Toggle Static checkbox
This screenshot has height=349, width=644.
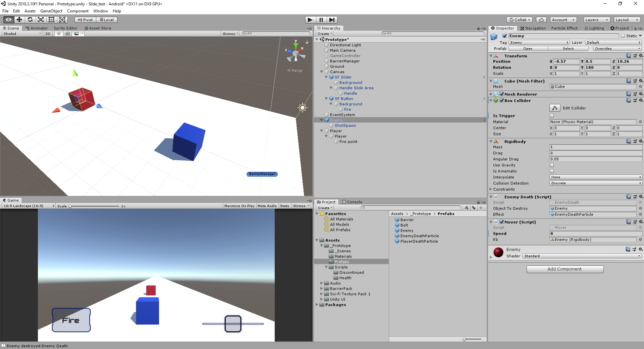click(x=623, y=36)
